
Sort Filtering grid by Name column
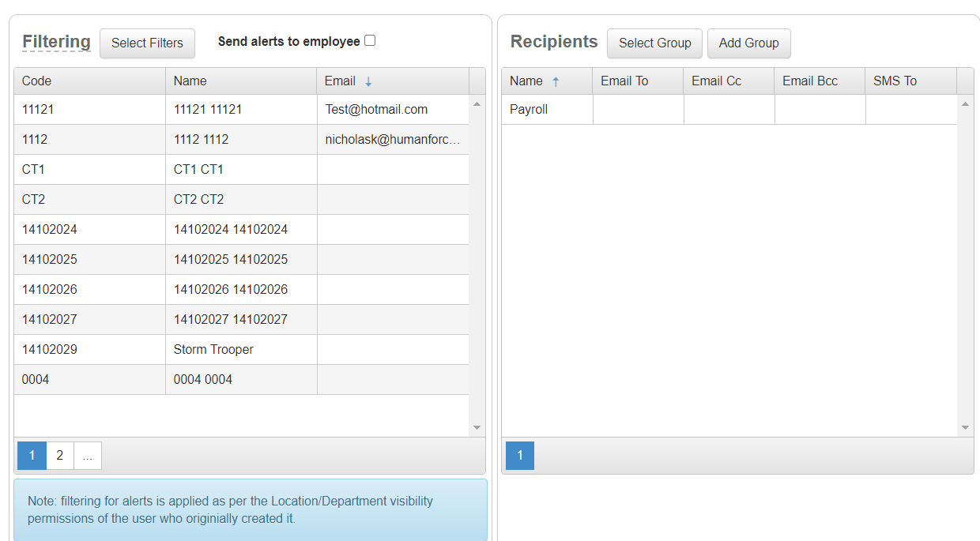click(241, 81)
